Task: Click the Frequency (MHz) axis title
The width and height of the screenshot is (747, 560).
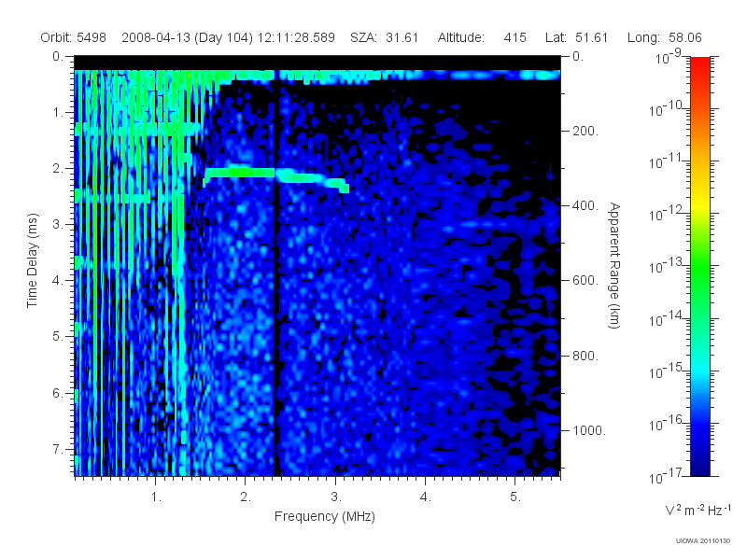Action: [325, 517]
